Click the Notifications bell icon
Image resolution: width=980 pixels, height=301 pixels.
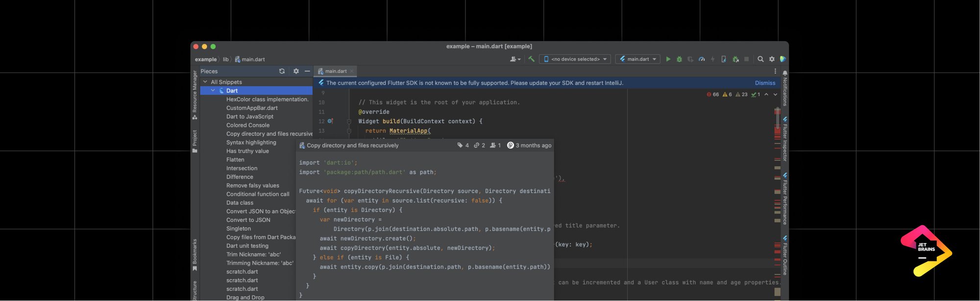pyautogui.click(x=785, y=73)
